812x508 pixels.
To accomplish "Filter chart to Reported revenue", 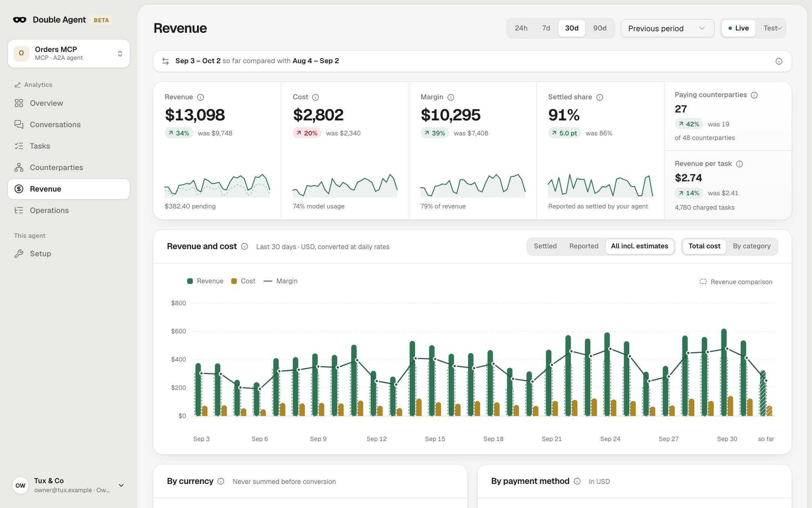I will (x=583, y=246).
